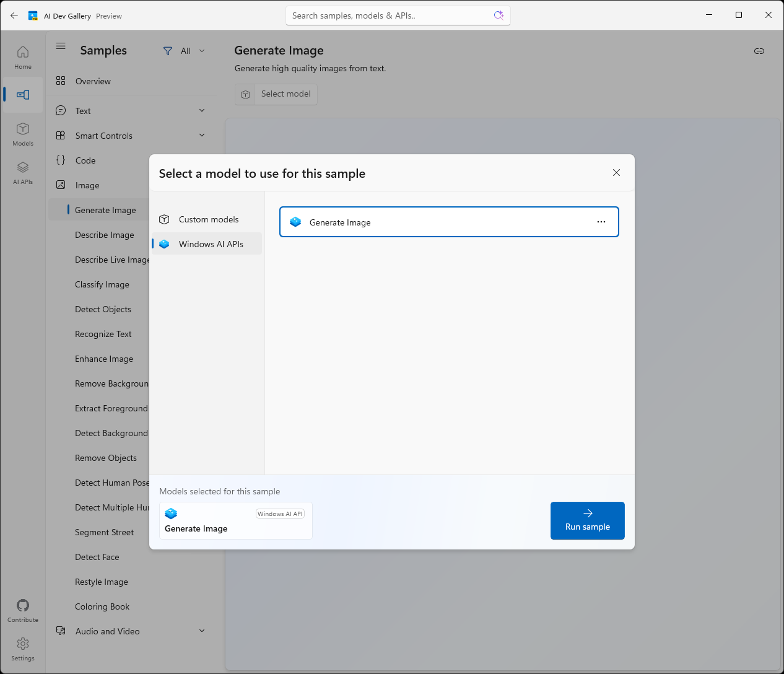The height and width of the screenshot is (674, 784).
Task: Click the copy link icon
Action: (x=759, y=51)
